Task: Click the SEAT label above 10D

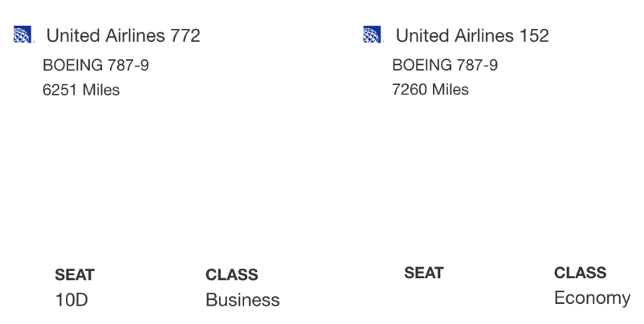Action: pos(75,275)
